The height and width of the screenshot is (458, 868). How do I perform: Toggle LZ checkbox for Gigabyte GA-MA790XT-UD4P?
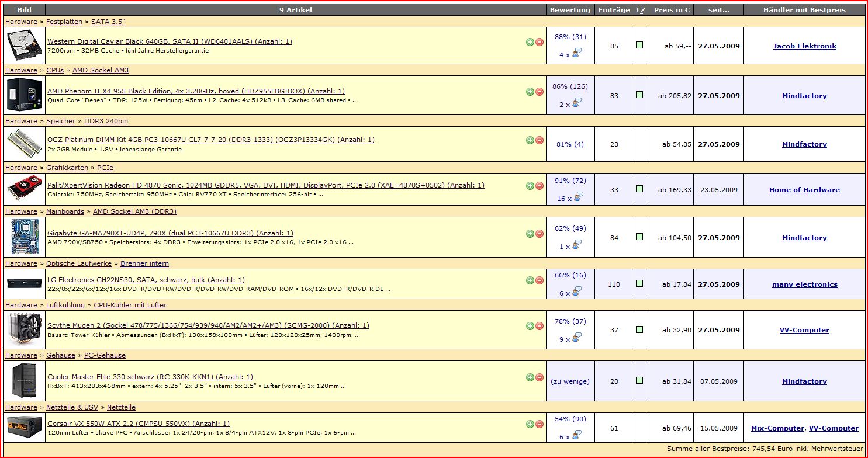coord(639,237)
